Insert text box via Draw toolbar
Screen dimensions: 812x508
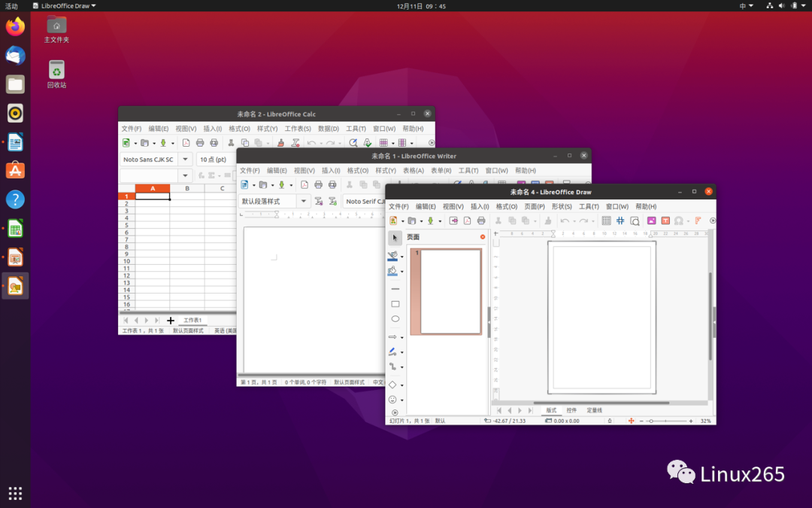pos(665,221)
